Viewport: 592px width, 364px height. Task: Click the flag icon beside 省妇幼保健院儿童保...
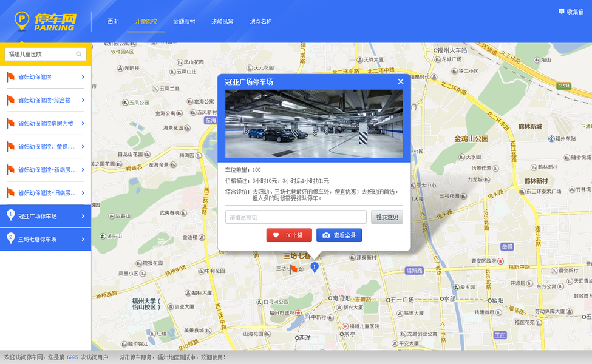point(10,146)
